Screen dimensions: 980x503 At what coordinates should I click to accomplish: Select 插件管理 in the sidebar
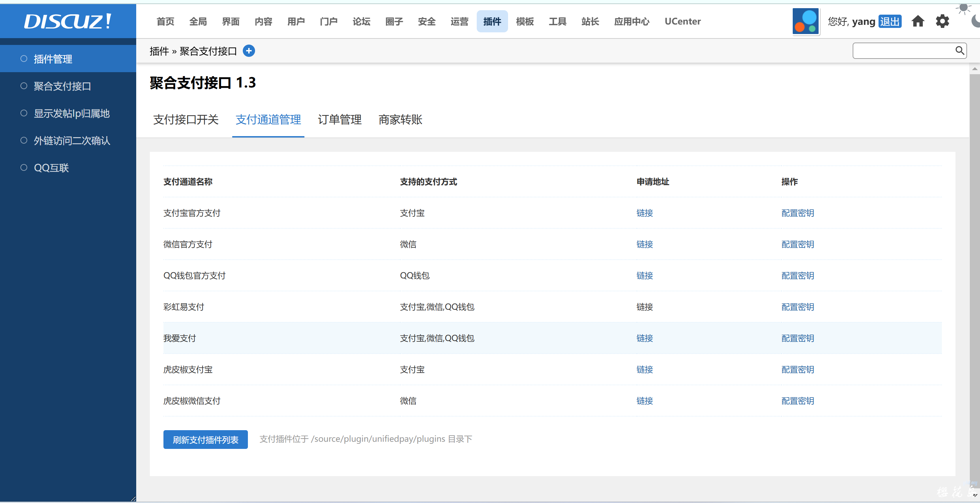68,59
